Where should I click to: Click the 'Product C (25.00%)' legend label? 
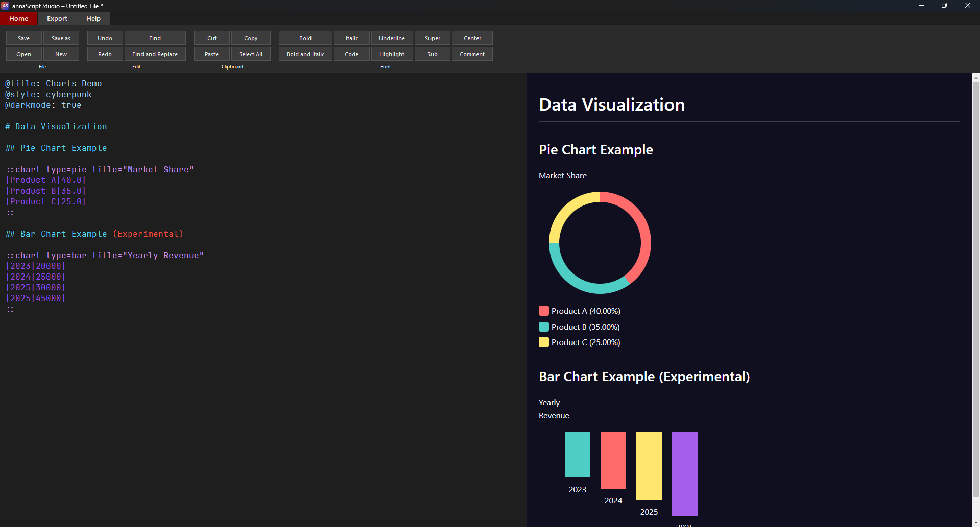tap(586, 342)
